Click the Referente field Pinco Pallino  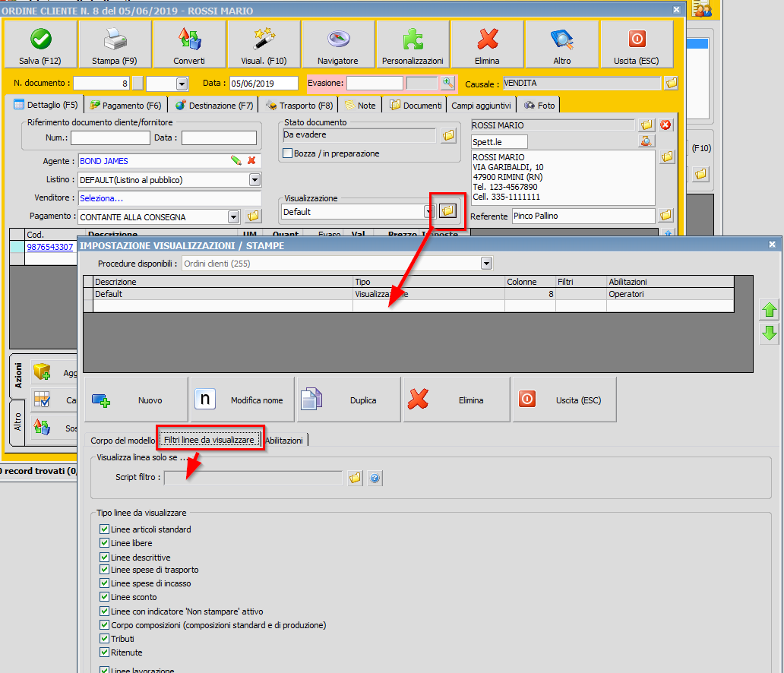pyautogui.click(x=583, y=216)
